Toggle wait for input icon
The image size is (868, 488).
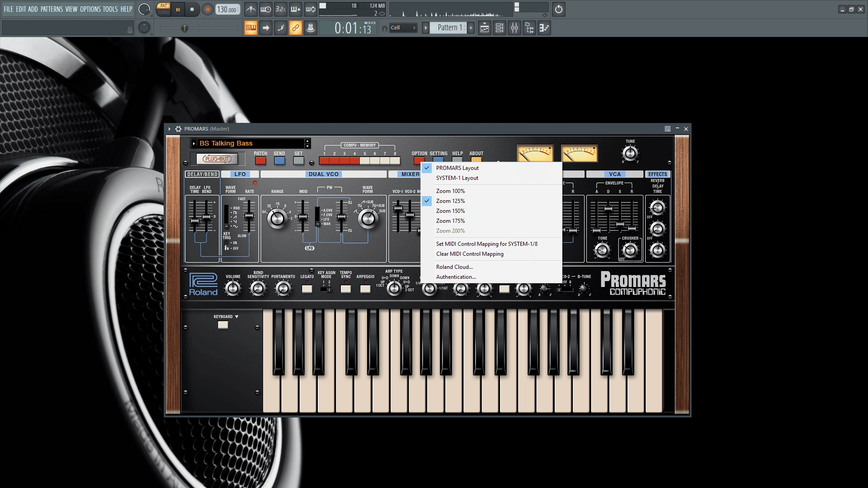point(266,9)
